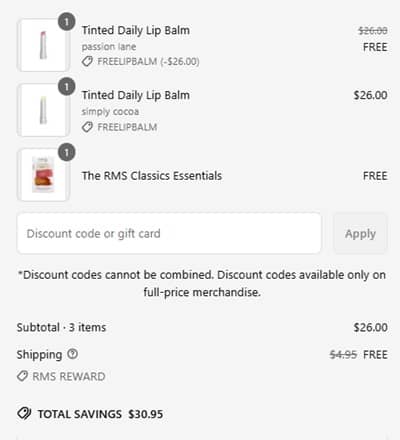This screenshot has width=400, height=440.
Task: Click the struck-through $4.95 shipping price
Action: click(x=343, y=354)
